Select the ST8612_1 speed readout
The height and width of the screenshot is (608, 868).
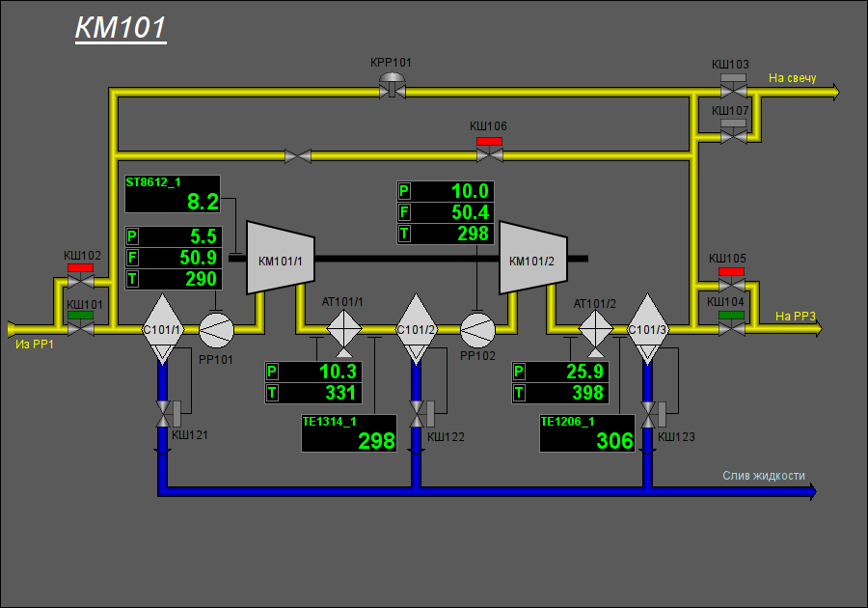(173, 194)
